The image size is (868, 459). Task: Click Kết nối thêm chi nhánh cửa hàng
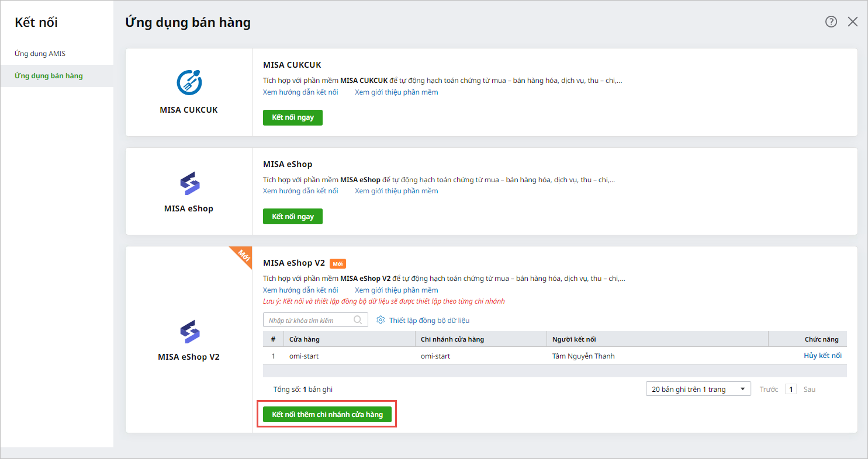(x=327, y=415)
